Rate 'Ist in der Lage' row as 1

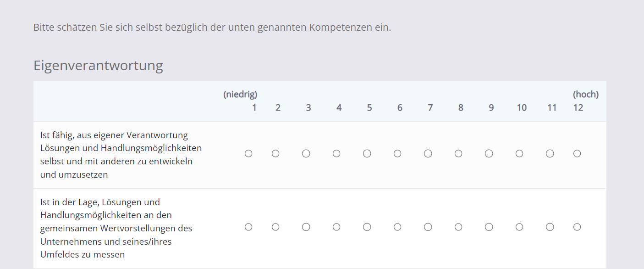[x=248, y=227]
